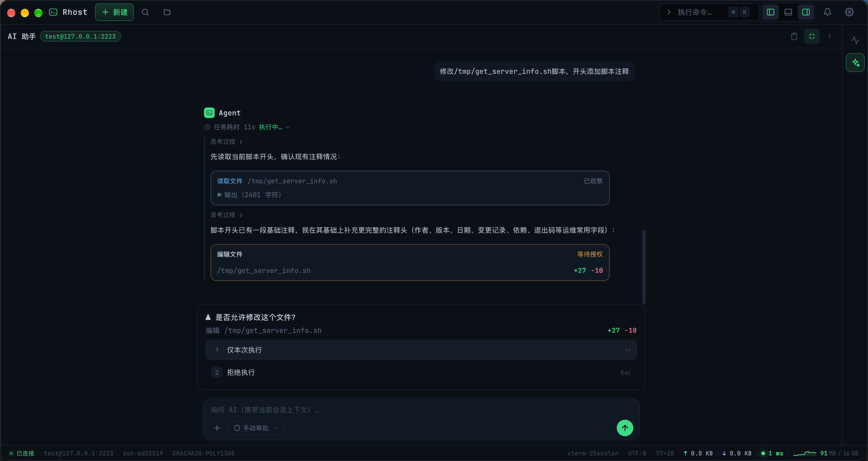Open the 执行命令 command palette field
The width and height of the screenshot is (868, 461).
(709, 12)
